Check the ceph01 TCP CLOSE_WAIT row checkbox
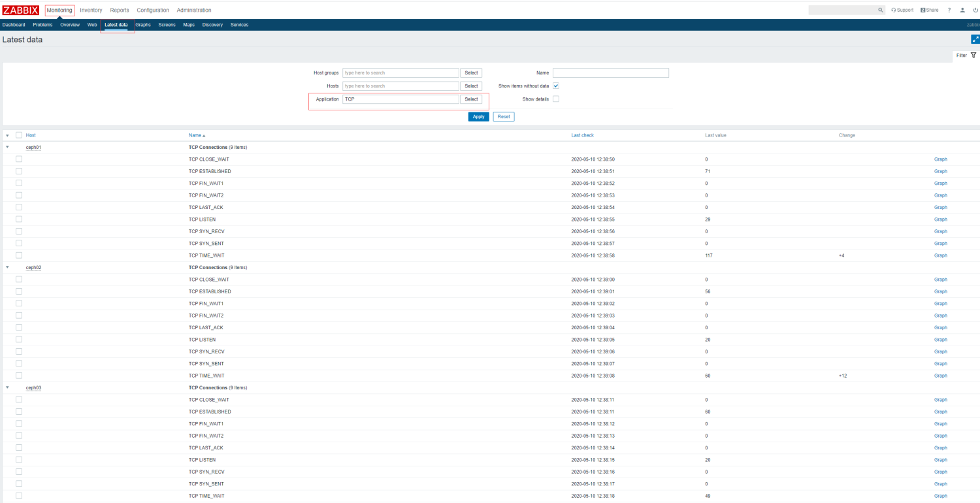Image resolution: width=980 pixels, height=503 pixels. coord(19,159)
